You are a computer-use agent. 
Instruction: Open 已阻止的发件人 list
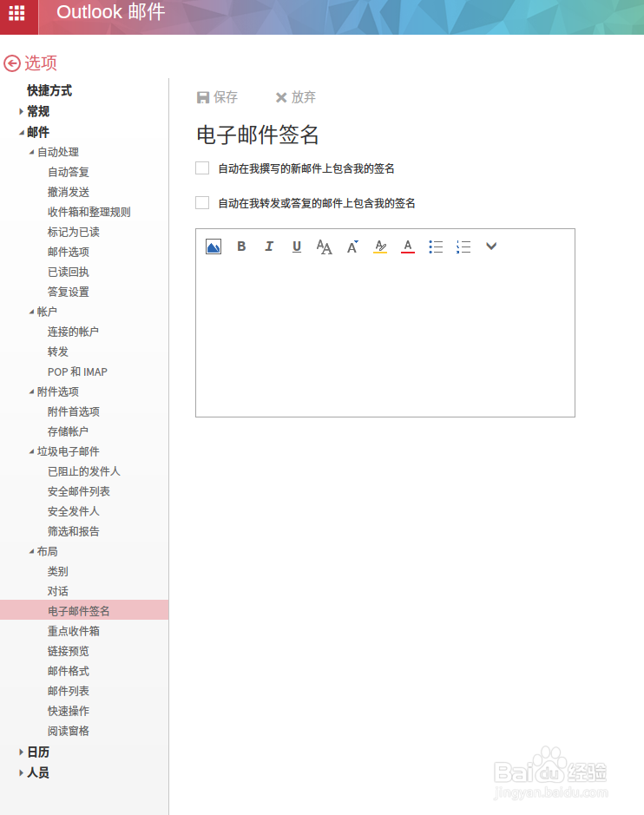pyautogui.click(x=83, y=471)
